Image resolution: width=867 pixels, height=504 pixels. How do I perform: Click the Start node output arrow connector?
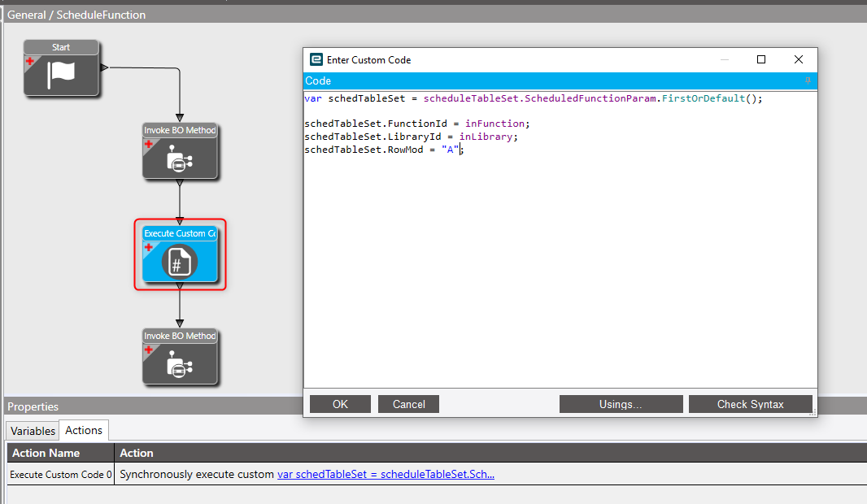pyautogui.click(x=104, y=67)
